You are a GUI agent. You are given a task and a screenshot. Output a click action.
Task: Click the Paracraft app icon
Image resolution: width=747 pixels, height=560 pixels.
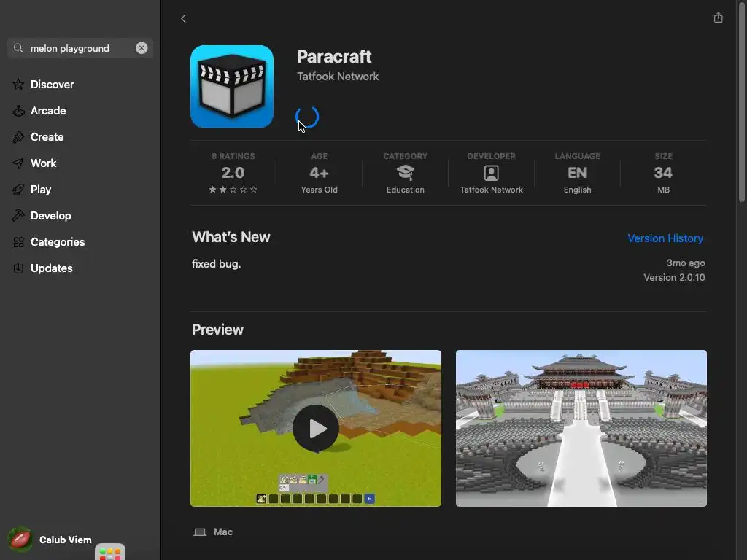tap(232, 86)
